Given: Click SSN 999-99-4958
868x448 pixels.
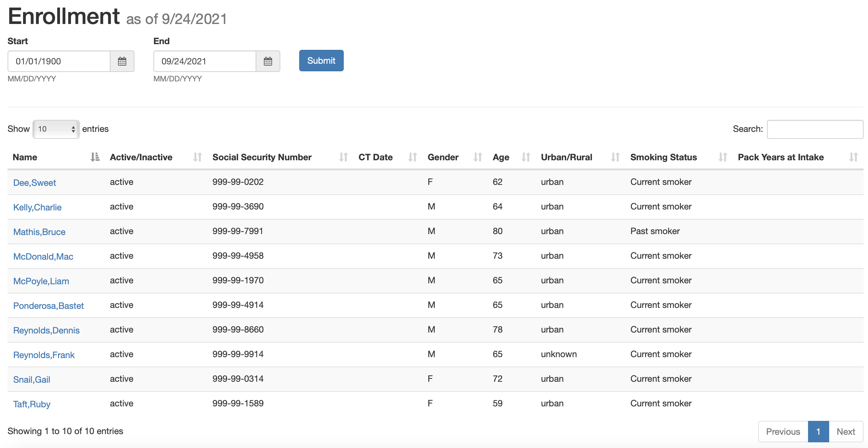Looking at the screenshot, I should 238,256.
